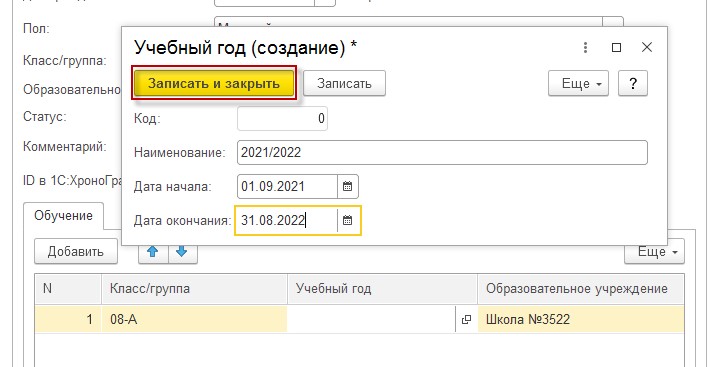The height and width of the screenshot is (367, 725).
Task: Move row up with blue up arrow
Action: pyautogui.click(x=153, y=252)
